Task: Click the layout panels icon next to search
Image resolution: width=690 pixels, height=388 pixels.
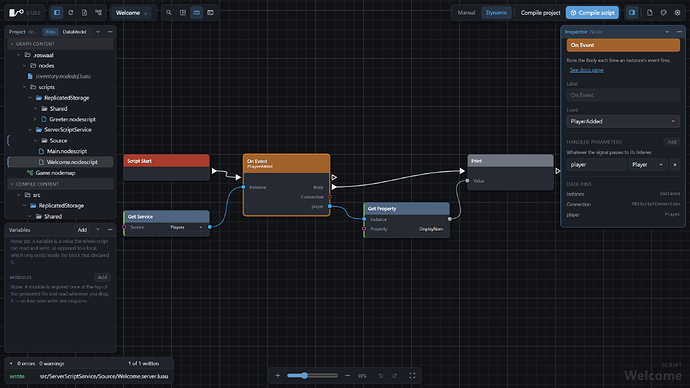Action: click(x=183, y=12)
